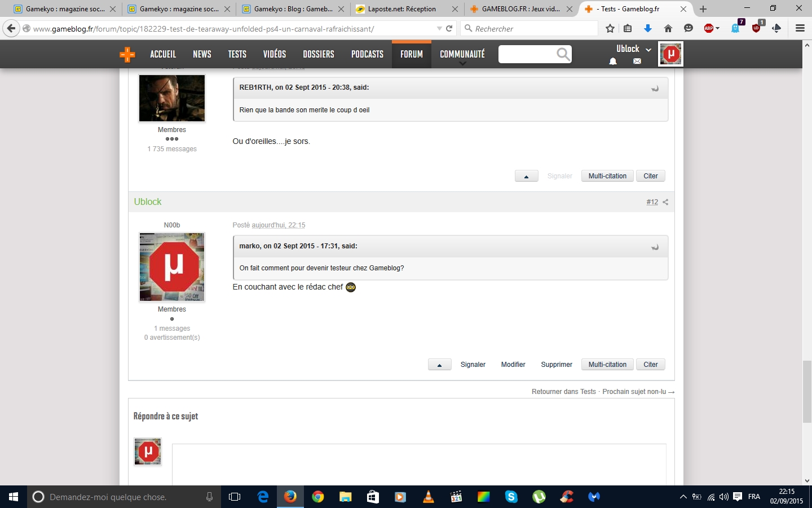Screen dimensions: 812x508
Task: Click the Ublock avatar thumbnail in post
Action: click(x=172, y=267)
